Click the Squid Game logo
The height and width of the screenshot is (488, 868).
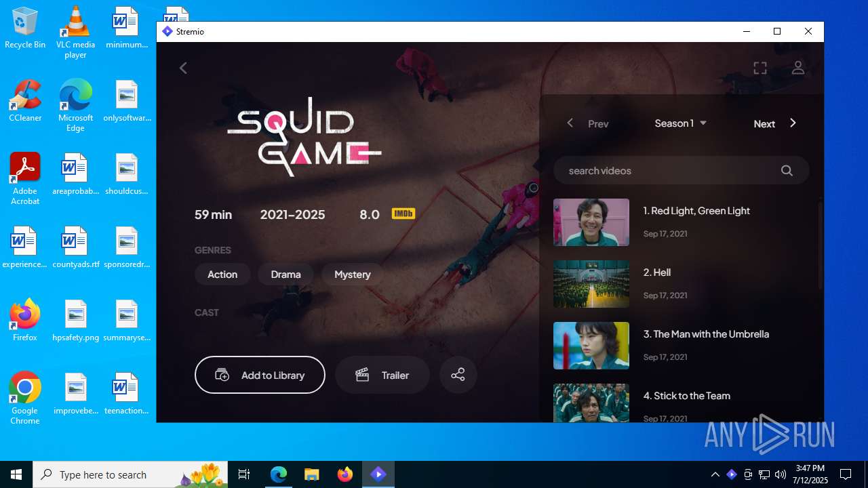(x=304, y=137)
